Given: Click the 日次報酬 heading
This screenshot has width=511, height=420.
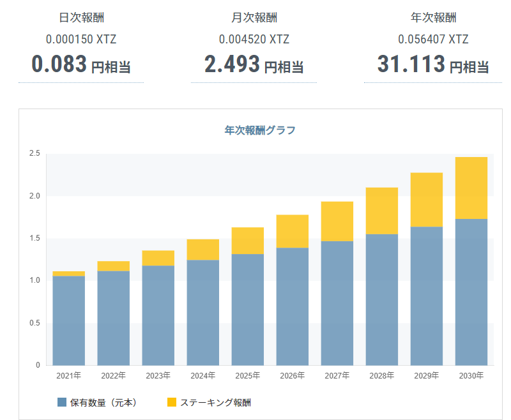Looking at the screenshot, I should coord(81,18).
